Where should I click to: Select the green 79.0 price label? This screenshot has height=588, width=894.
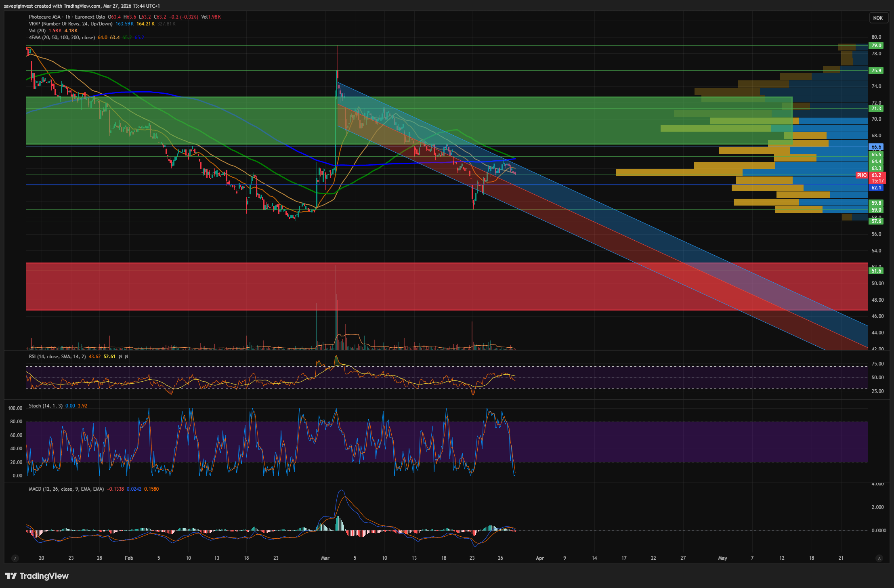(876, 46)
